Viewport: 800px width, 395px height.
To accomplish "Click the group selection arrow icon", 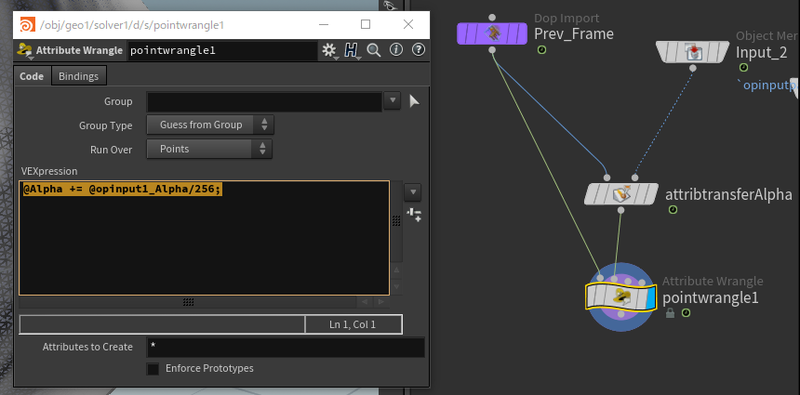I will pos(414,102).
